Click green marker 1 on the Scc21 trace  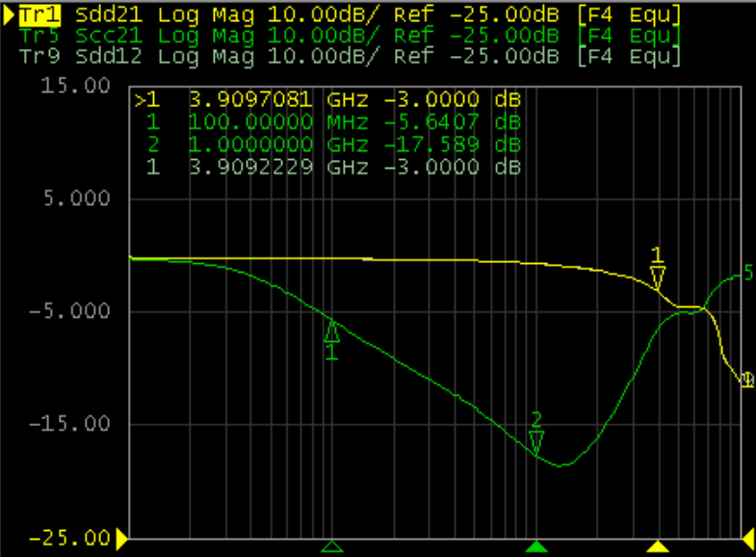coord(332,332)
